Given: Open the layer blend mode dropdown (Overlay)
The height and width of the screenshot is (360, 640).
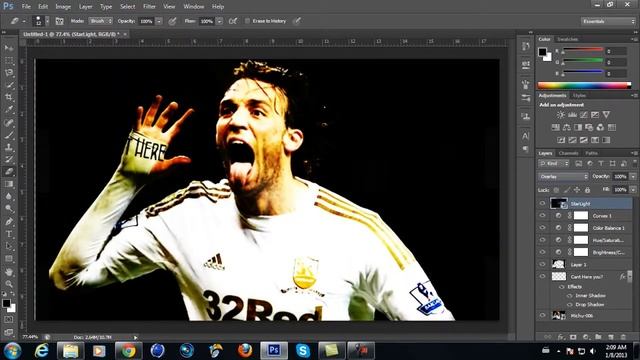Looking at the screenshot, I should [563, 176].
